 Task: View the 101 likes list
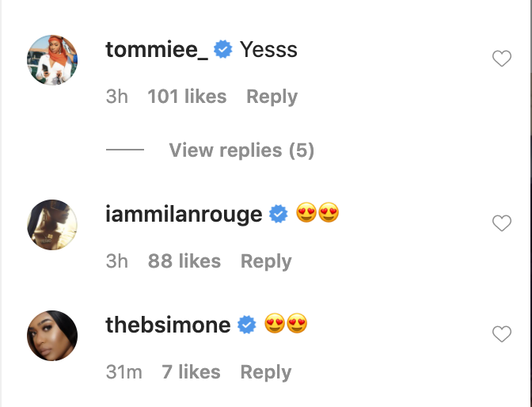click(187, 97)
